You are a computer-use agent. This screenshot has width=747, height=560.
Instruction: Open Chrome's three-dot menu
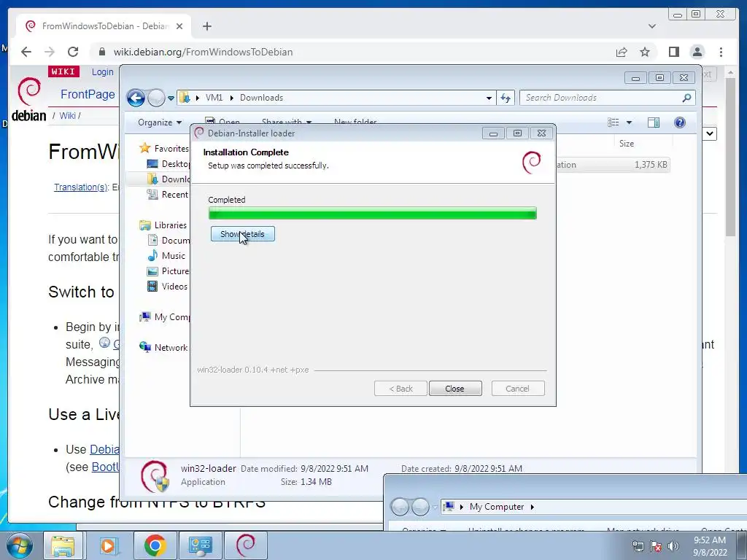pyautogui.click(x=721, y=52)
